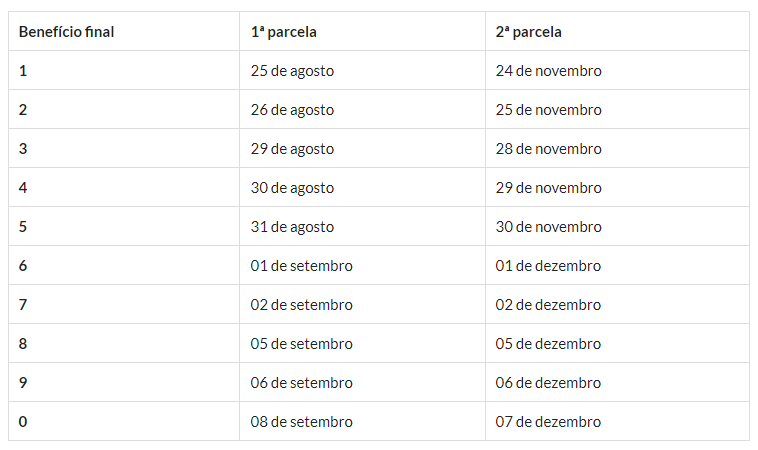Click the "2ª parcela" column header

coord(529,32)
